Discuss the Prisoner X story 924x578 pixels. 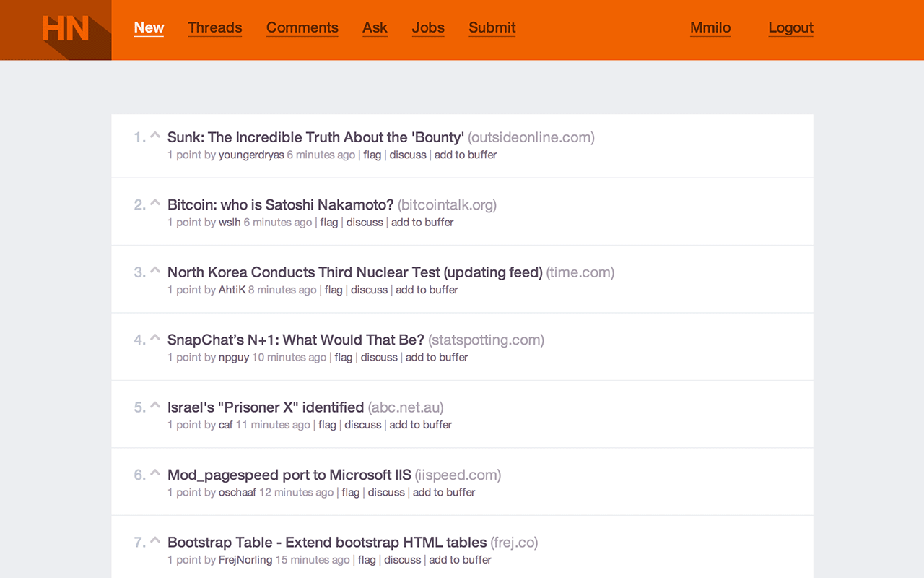tap(363, 425)
